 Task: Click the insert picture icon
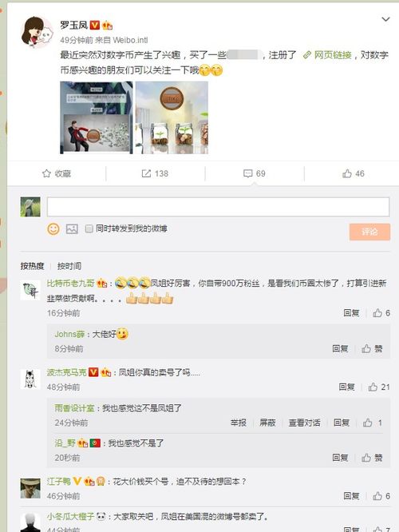point(72,229)
